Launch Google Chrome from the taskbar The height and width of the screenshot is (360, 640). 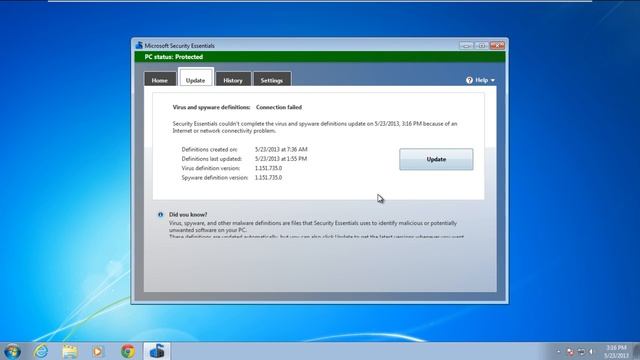click(x=128, y=351)
